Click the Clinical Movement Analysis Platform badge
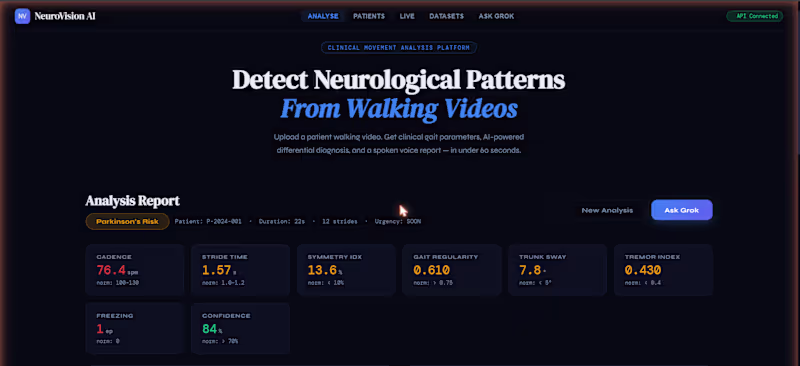 tap(399, 47)
